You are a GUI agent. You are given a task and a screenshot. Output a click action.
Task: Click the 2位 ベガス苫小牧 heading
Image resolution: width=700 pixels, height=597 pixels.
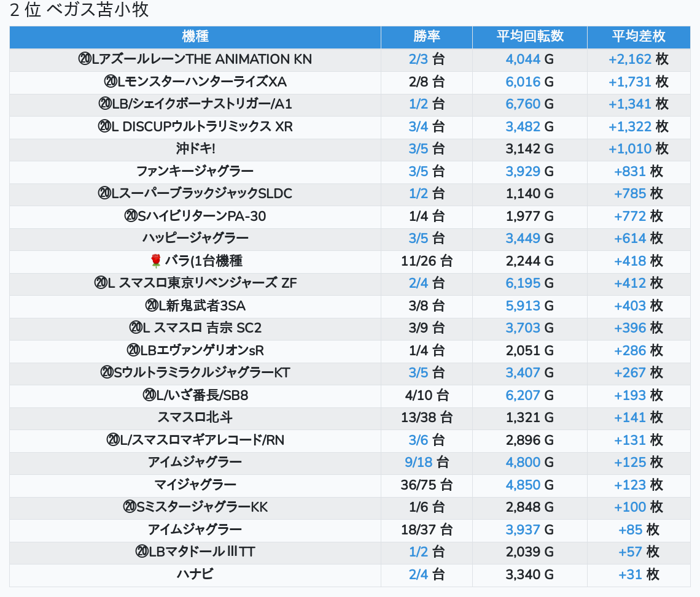[x=80, y=10]
